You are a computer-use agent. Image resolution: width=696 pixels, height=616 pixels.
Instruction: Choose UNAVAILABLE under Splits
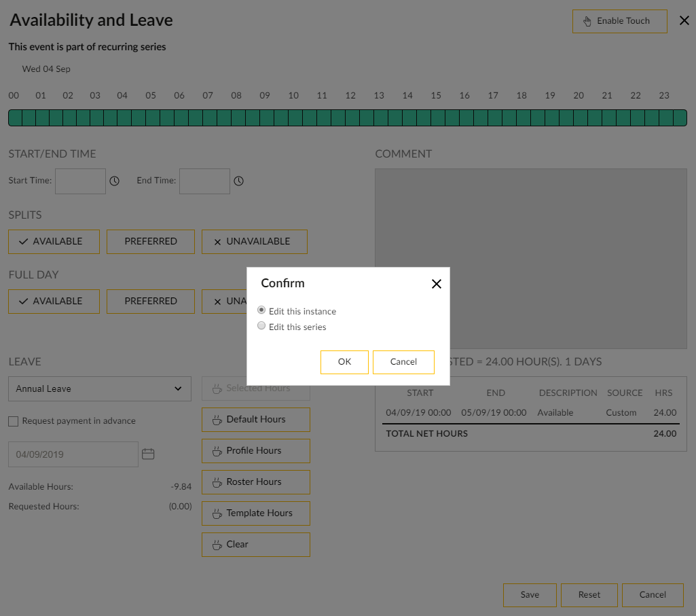(255, 242)
